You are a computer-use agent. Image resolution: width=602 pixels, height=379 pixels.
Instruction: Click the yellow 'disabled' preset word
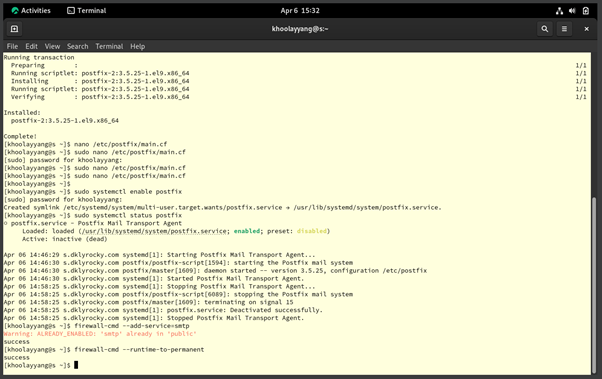(x=311, y=231)
